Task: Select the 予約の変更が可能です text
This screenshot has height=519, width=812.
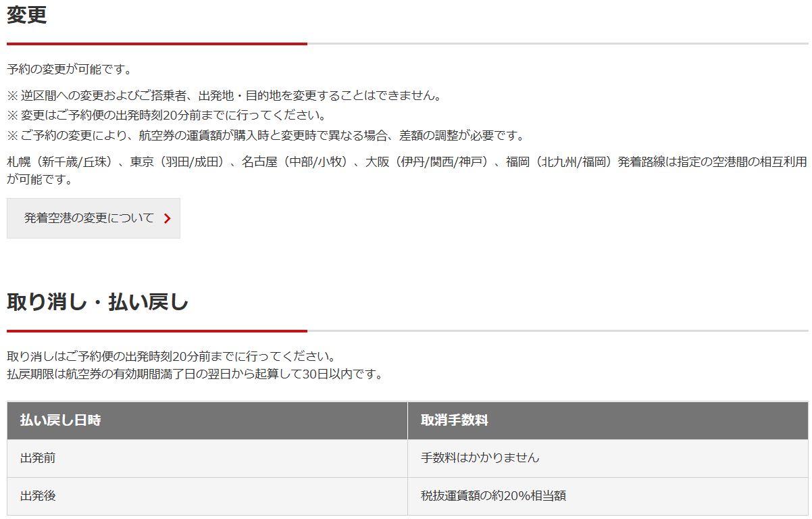Action: [69, 69]
